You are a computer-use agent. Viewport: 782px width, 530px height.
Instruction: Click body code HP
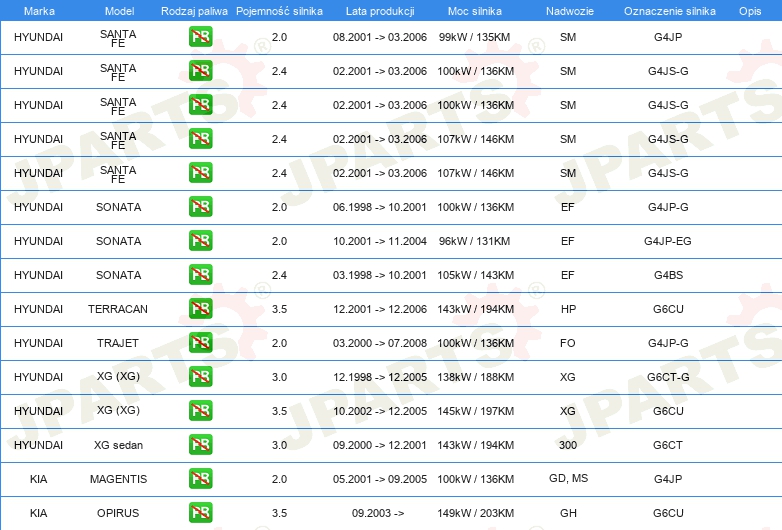(568, 309)
